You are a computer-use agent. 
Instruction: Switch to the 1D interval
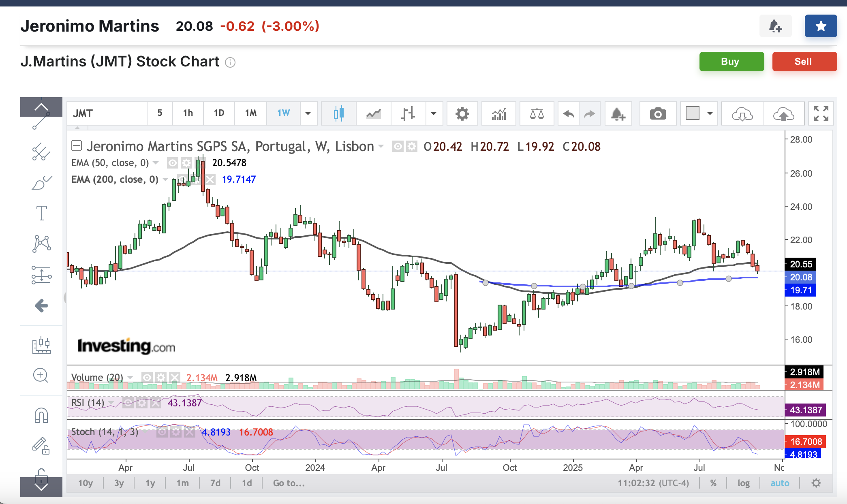point(219,113)
